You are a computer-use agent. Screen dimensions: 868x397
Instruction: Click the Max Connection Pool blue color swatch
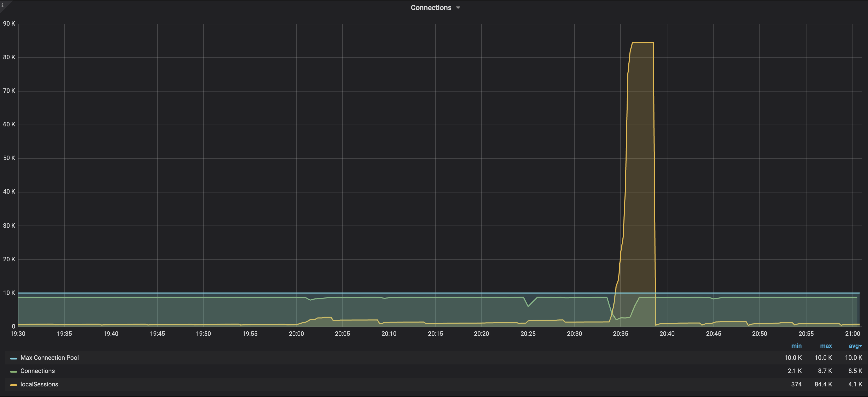(13, 358)
